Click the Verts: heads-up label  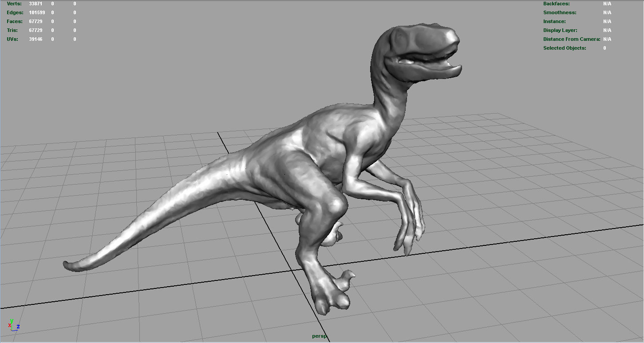point(14,4)
